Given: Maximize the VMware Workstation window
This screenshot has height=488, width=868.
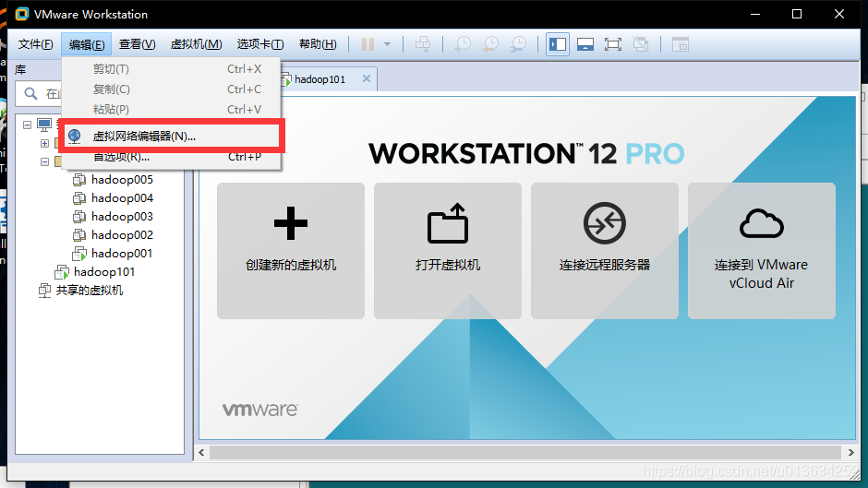Looking at the screenshot, I should [x=797, y=14].
